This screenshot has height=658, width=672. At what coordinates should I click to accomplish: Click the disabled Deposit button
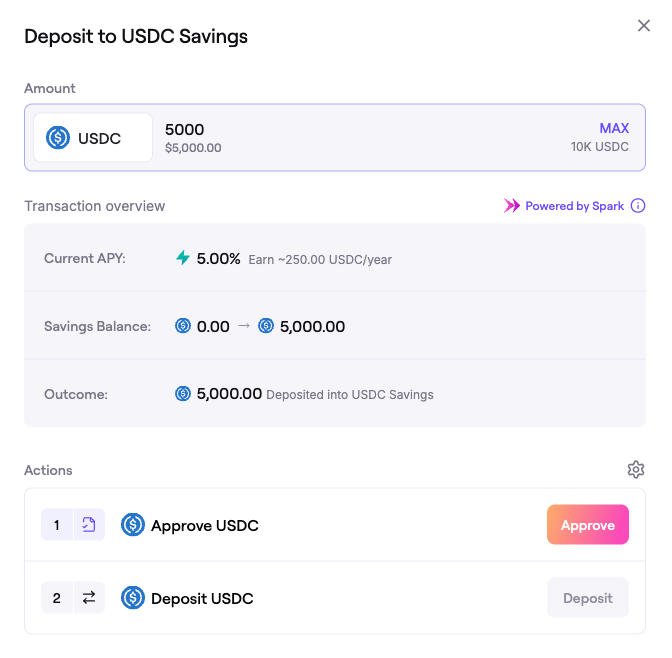(587, 598)
